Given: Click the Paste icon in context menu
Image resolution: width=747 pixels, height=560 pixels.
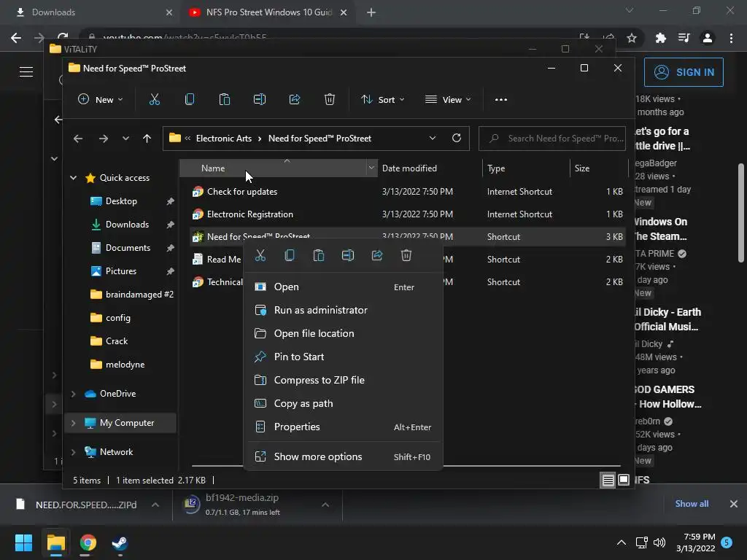Looking at the screenshot, I should [319, 256].
